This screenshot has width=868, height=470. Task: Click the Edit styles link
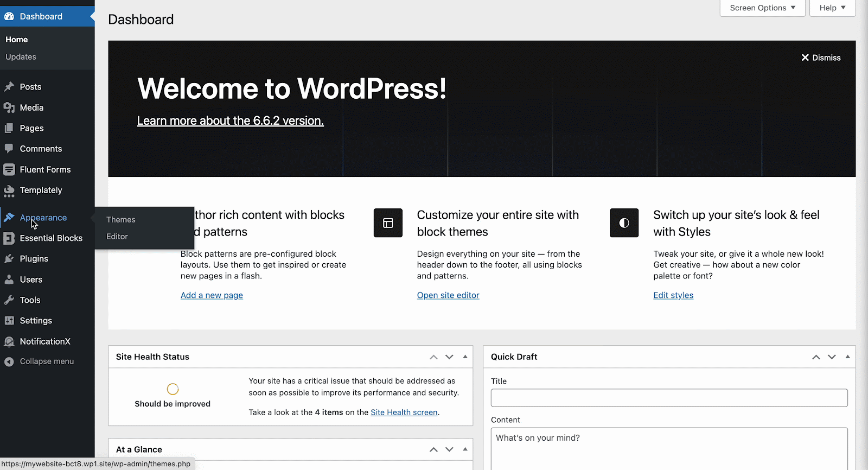(x=673, y=295)
